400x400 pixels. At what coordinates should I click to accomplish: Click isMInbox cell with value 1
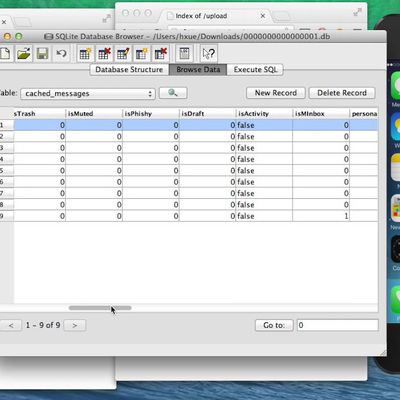[x=321, y=216]
